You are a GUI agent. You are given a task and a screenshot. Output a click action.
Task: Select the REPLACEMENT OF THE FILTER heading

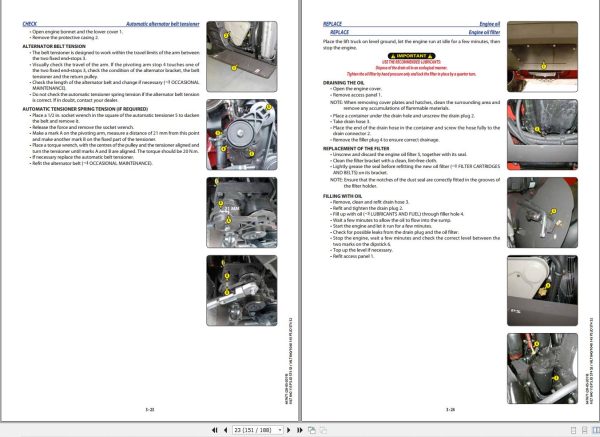(x=356, y=148)
